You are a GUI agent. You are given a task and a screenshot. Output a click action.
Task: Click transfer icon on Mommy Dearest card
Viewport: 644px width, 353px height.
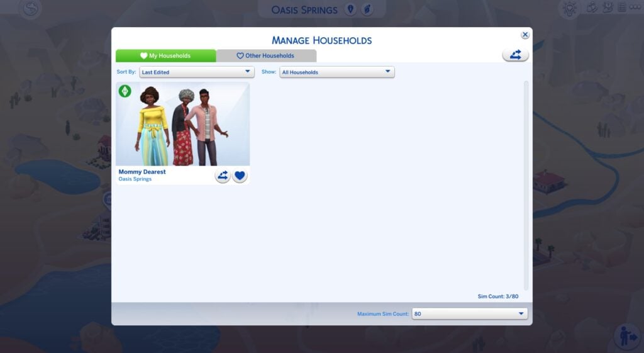(x=223, y=176)
